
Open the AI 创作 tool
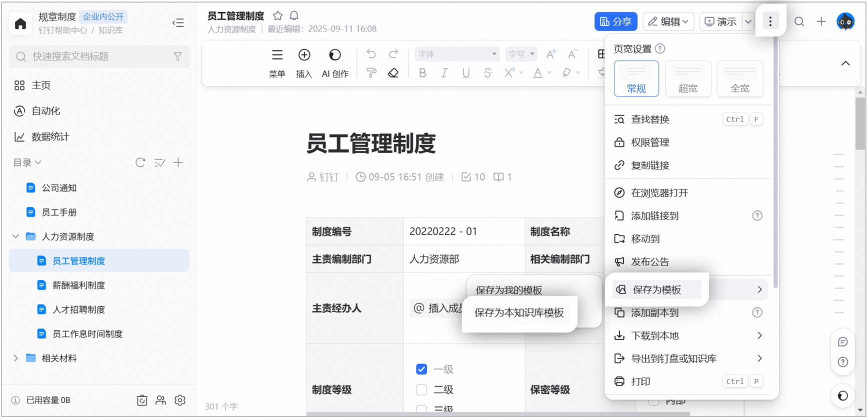click(x=335, y=63)
